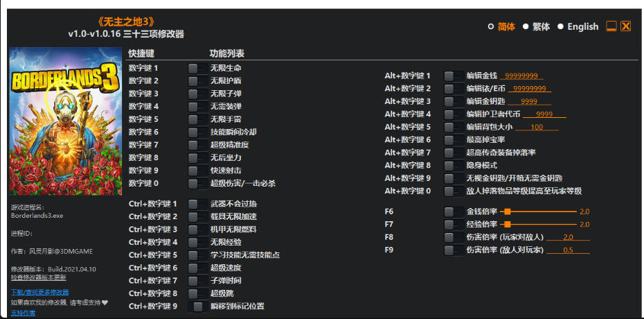The image size is (644, 319).
Task: Open 支持作者 link
Action: 23,313
